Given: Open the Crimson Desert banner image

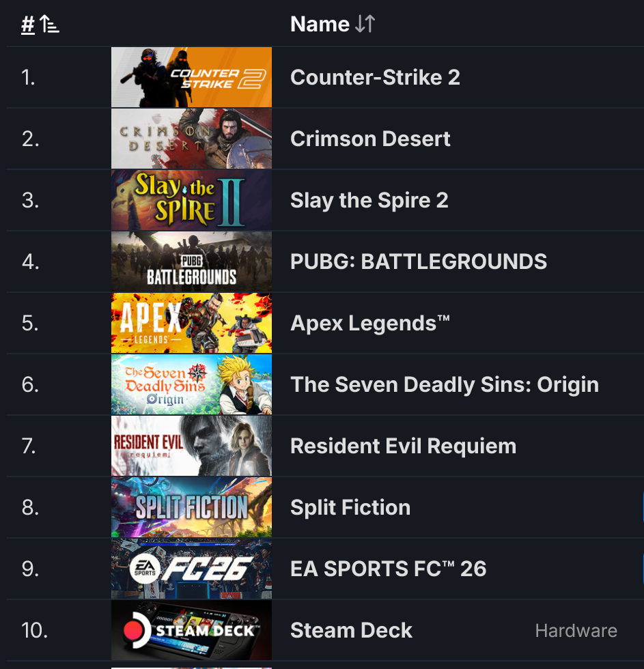Looking at the screenshot, I should 191,139.
